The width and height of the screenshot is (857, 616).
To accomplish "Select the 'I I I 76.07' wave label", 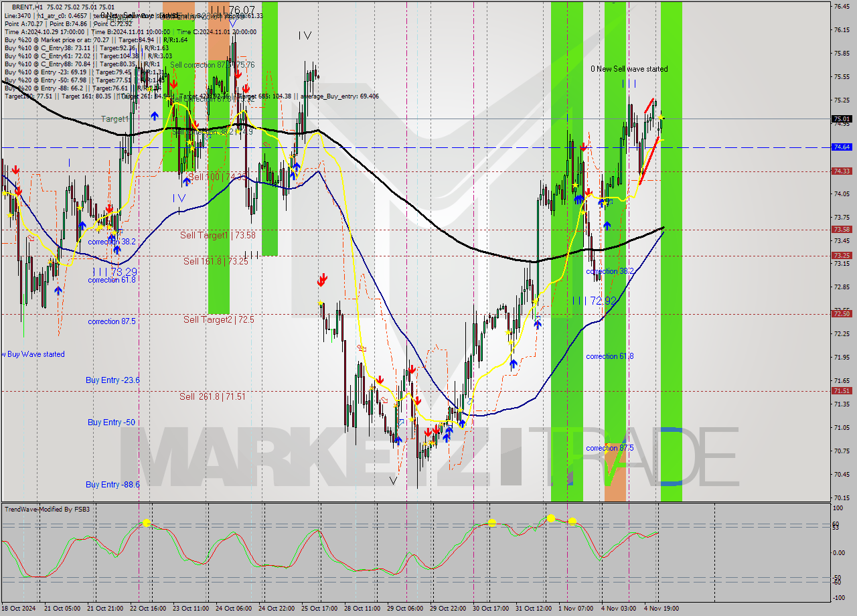I will pos(232,10).
